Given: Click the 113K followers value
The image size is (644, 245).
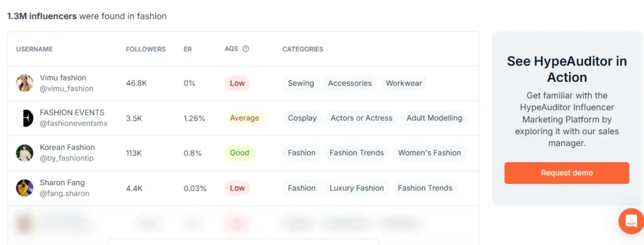Looking at the screenshot, I should pyautogui.click(x=134, y=153).
